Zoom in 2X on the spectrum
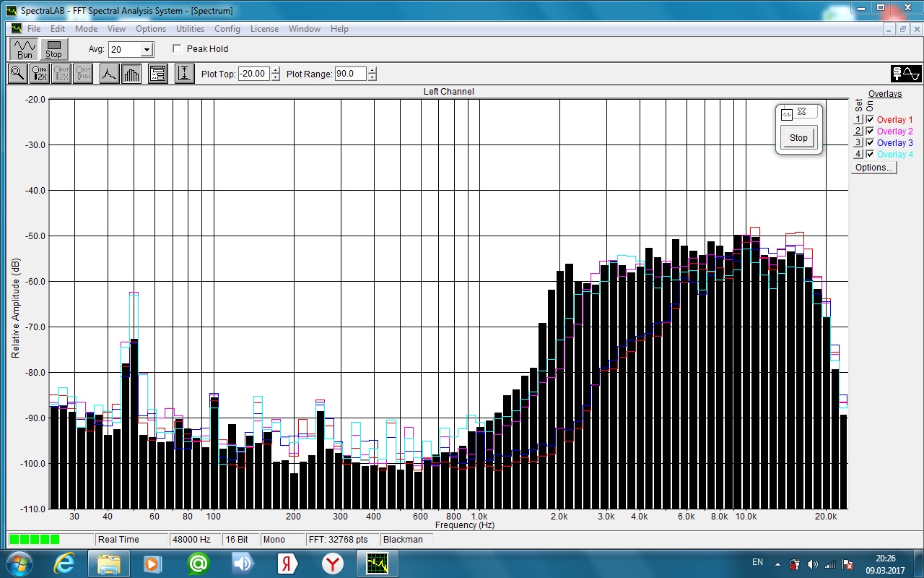This screenshot has height=578, width=924. (x=40, y=73)
